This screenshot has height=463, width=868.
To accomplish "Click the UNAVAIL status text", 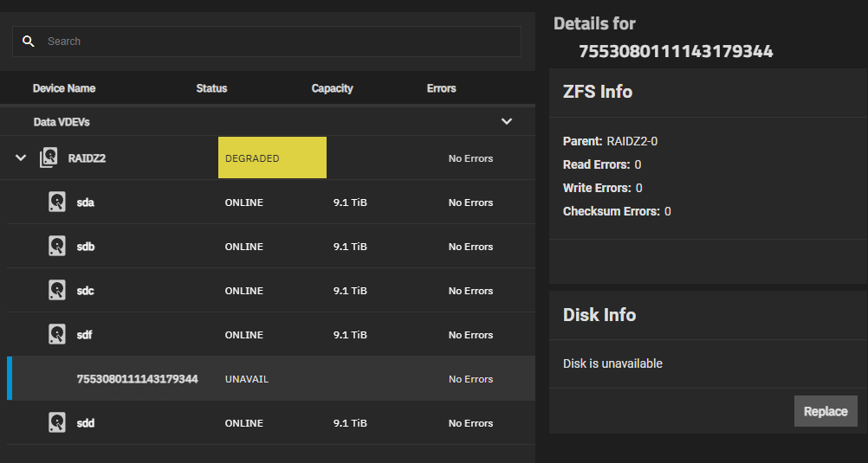I will [246, 379].
